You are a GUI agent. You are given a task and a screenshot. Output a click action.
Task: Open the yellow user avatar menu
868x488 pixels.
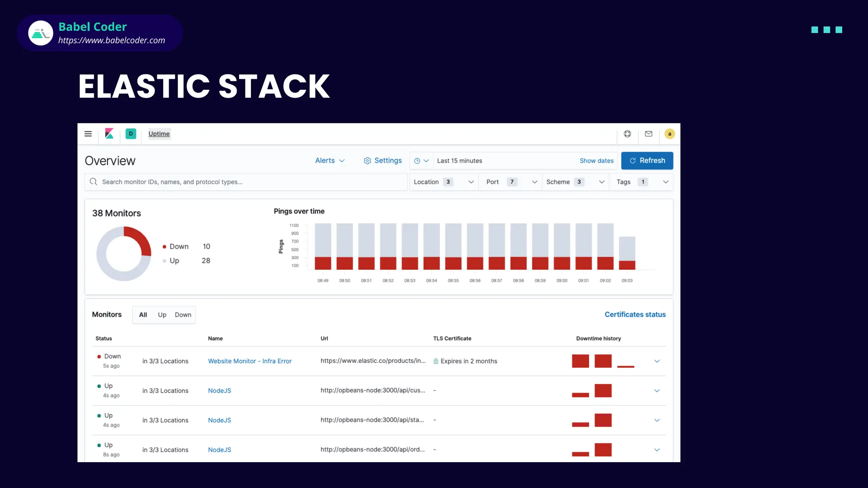tap(670, 134)
